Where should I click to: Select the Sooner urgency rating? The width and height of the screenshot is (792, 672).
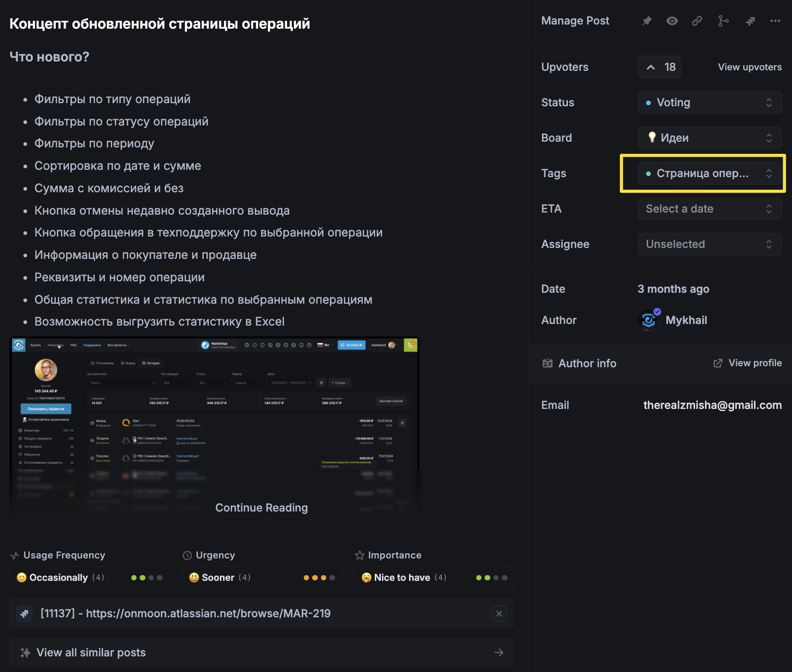262,578
